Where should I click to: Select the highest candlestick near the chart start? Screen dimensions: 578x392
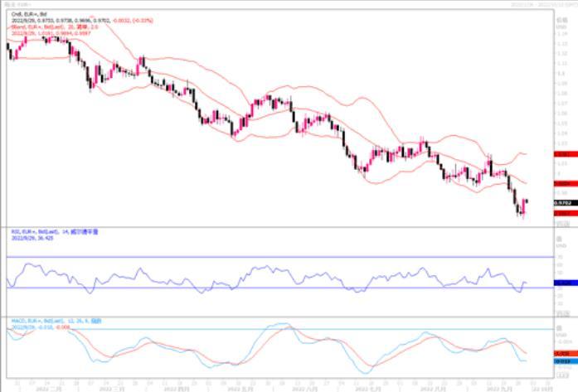pyautogui.click(x=46, y=37)
